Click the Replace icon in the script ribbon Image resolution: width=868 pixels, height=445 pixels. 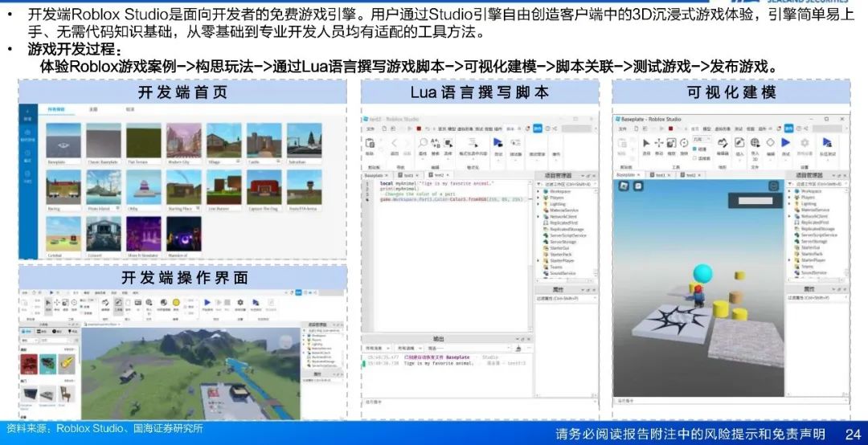[435, 143]
